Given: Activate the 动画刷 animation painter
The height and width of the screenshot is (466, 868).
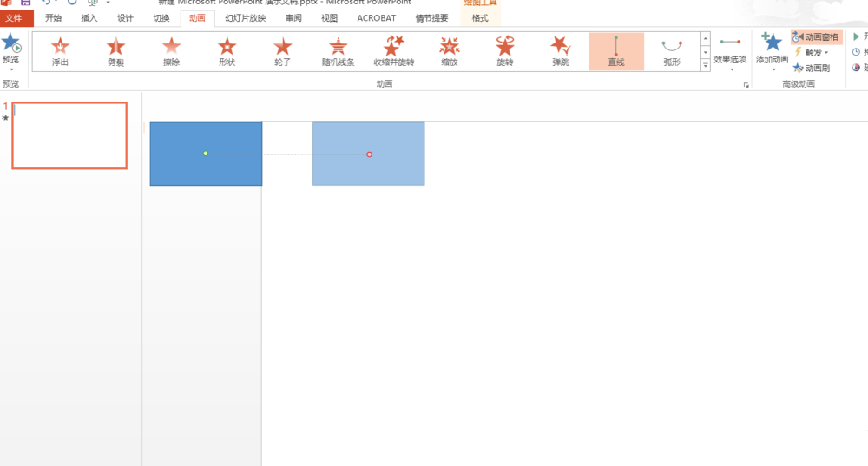Looking at the screenshot, I should tap(812, 68).
